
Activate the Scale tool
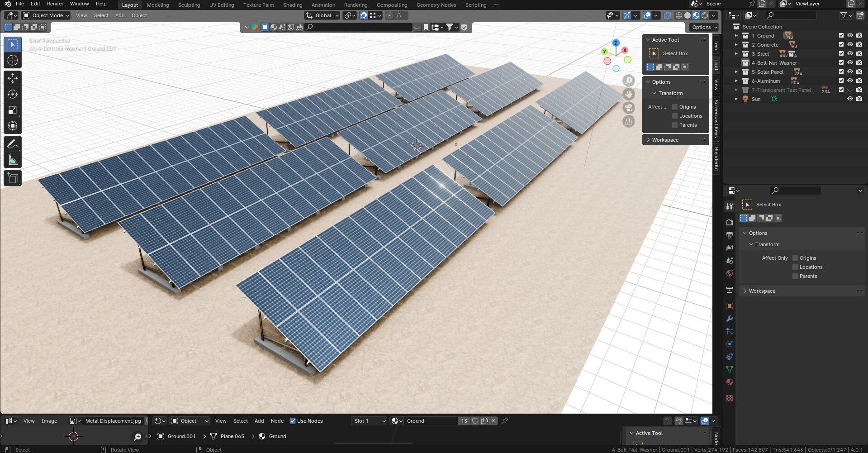[x=13, y=110]
